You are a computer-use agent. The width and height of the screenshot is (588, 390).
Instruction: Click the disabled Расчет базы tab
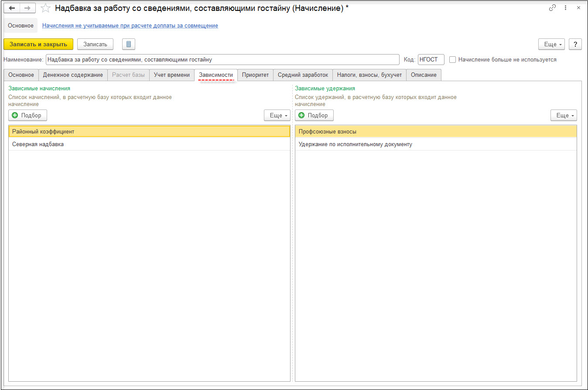[128, 75]
